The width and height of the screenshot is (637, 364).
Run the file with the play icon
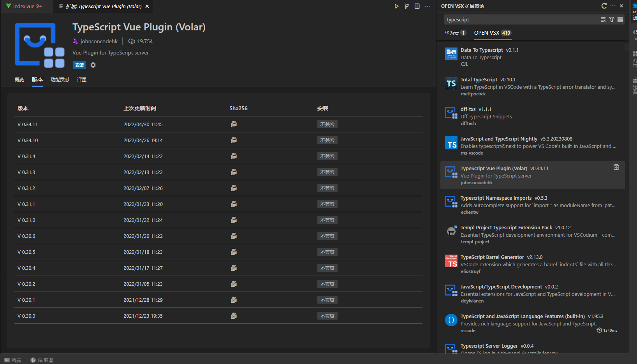click(x=396, y=6)
